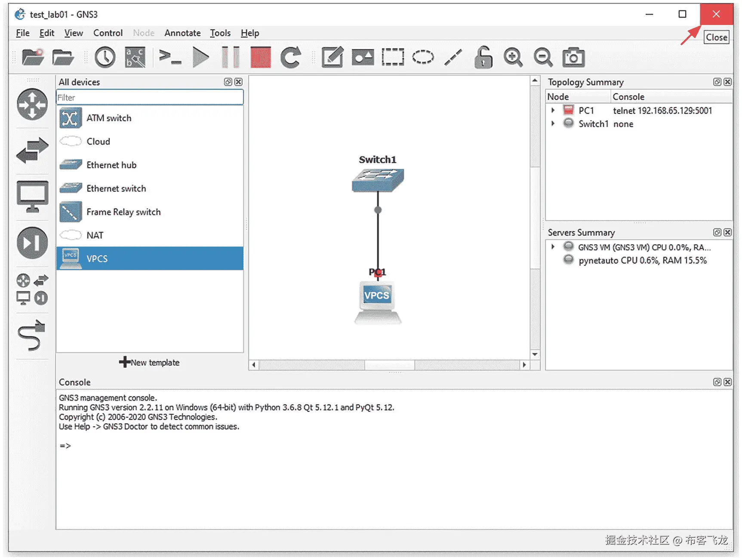Select NAT in the device list

pos(150,235)
